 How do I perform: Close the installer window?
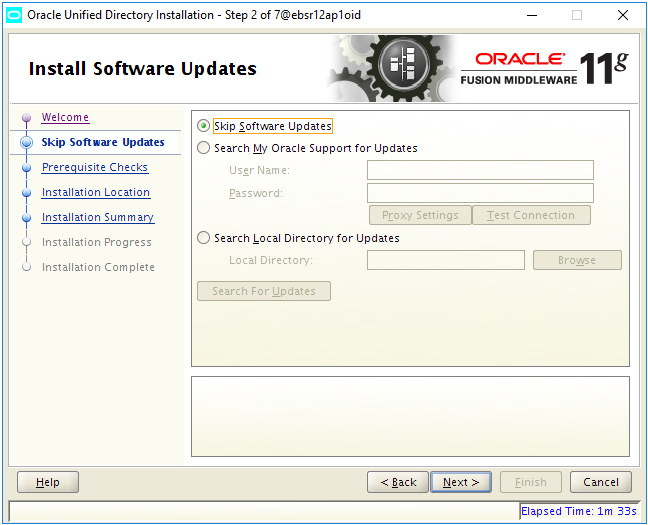point(623,16)
